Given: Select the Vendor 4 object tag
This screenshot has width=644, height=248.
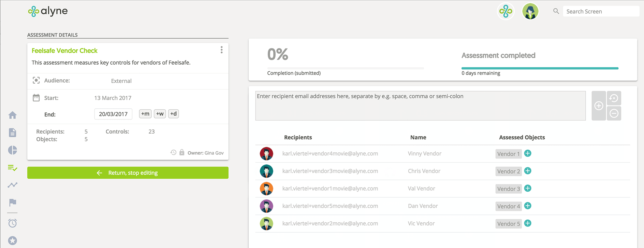Looking at the screenshot, I should tap(509, 206).
